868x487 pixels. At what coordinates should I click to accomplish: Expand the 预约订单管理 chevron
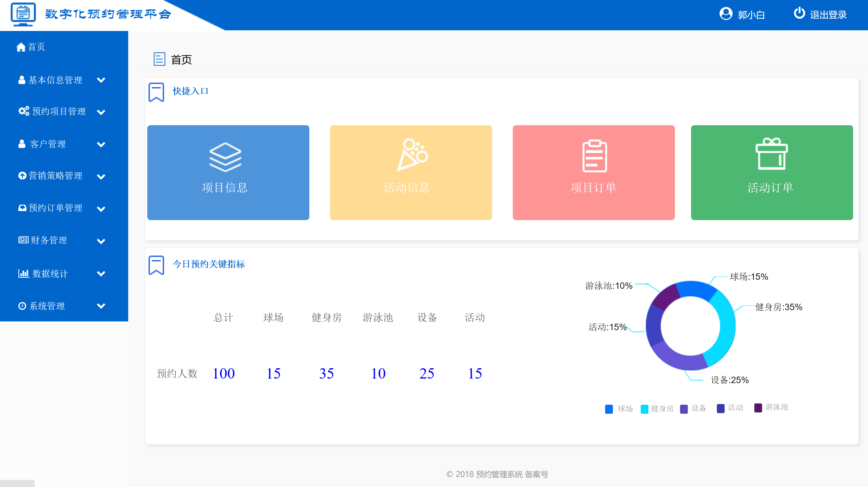pyautogui.click(x=101, y=209)
